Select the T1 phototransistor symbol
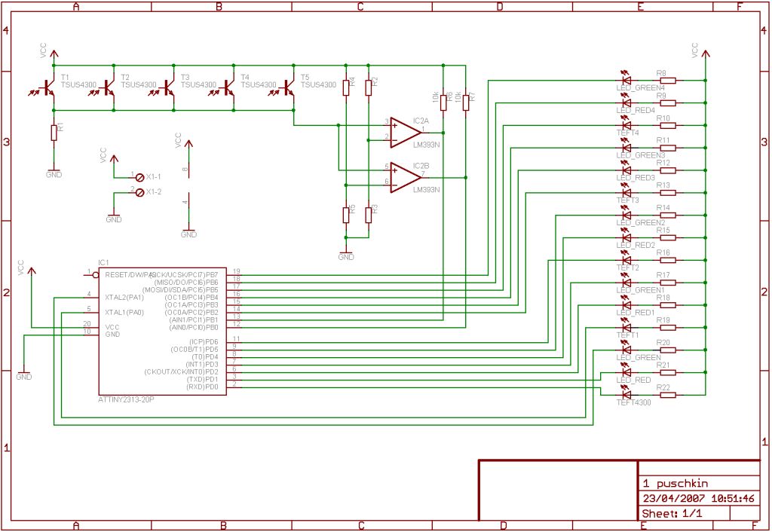Image resolution: width=772 pixels, height=532 pixels. (48, 88)
